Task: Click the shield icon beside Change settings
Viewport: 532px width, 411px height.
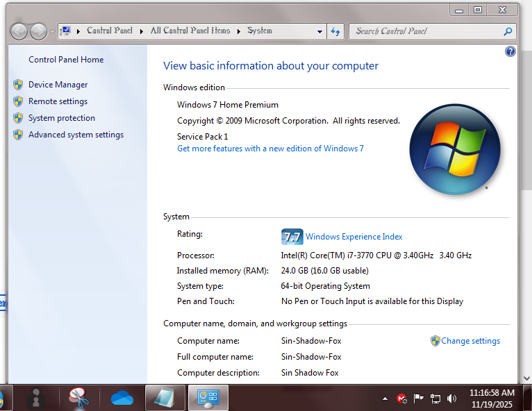Action: (435, 341)
